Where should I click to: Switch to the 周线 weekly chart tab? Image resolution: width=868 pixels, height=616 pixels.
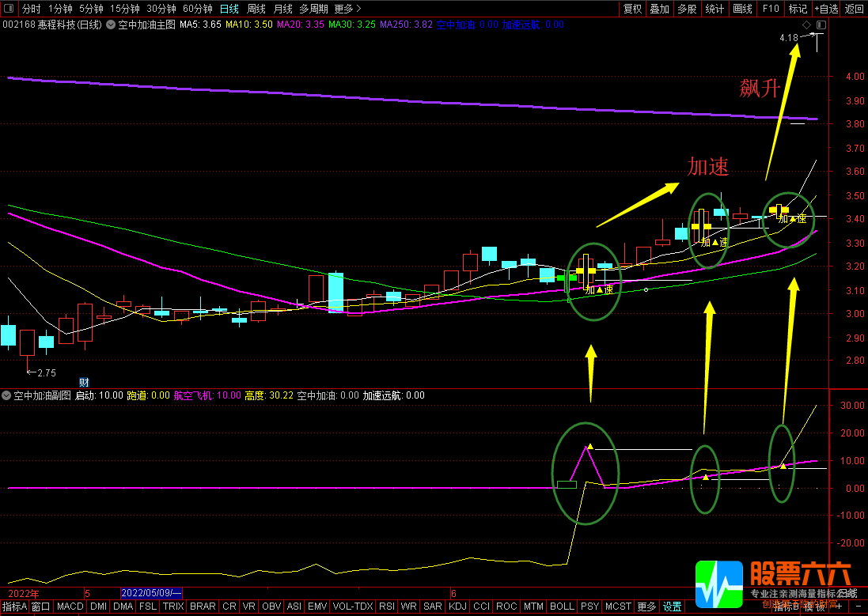(256, 9)
